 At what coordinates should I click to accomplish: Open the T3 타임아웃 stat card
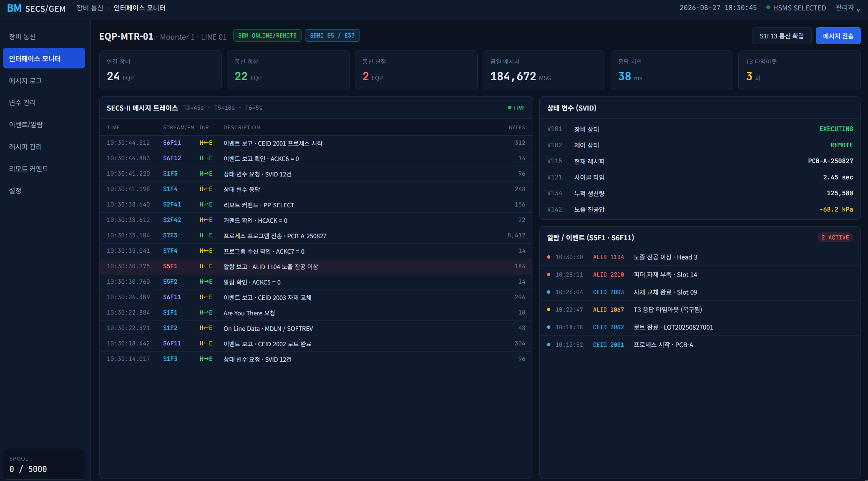(799, 70)
